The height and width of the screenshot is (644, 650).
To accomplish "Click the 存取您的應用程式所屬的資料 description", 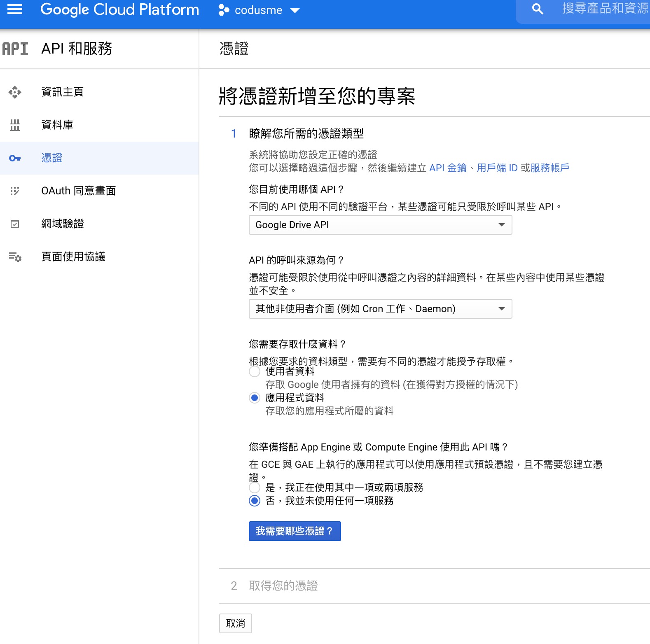I will [330, 411].
